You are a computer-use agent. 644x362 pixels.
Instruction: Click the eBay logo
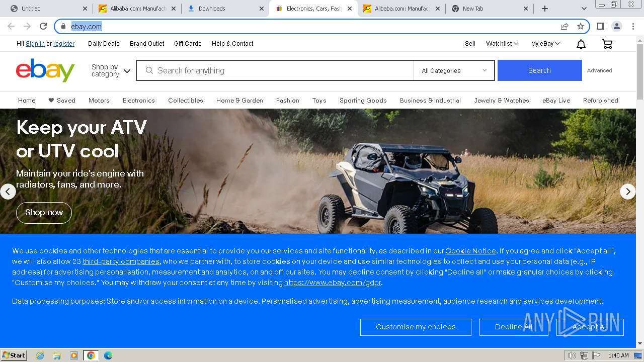coord(45,70)
